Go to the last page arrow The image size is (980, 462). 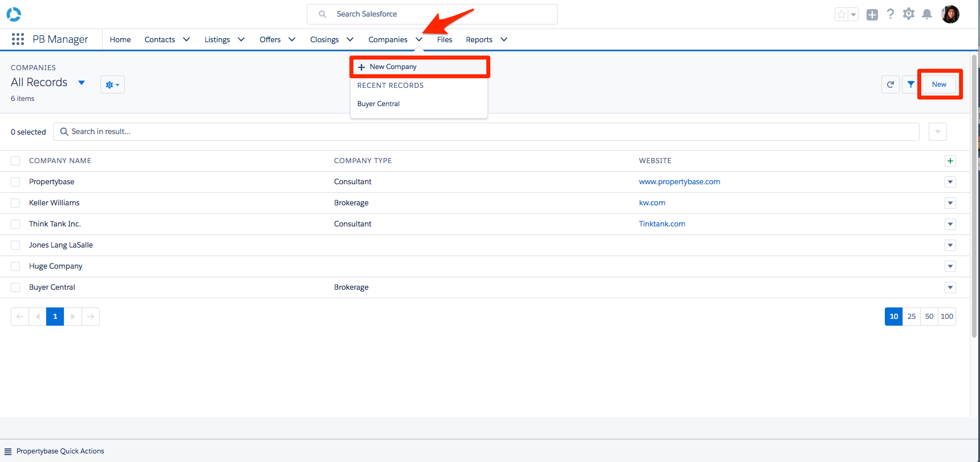(x=91, y=317)
